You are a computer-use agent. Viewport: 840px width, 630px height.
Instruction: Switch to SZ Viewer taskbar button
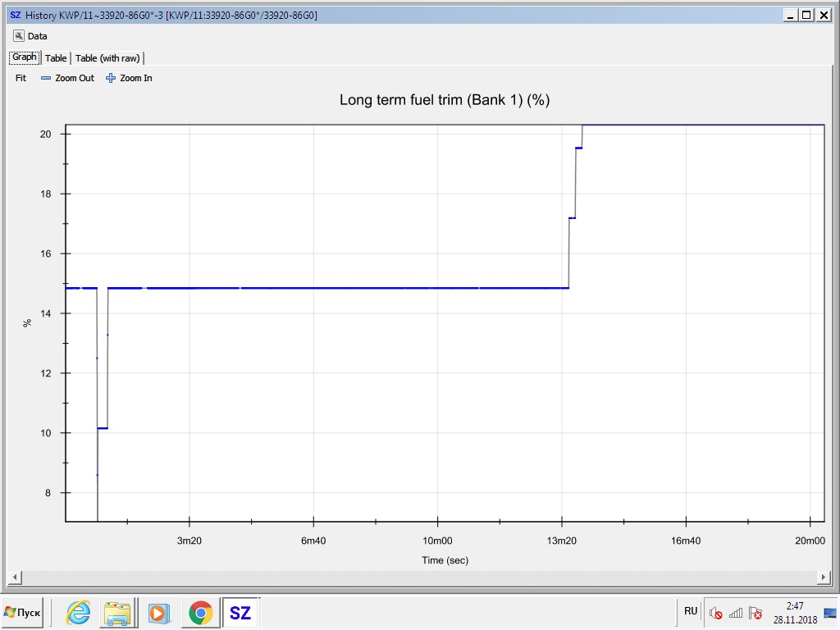tap(240, 612)
